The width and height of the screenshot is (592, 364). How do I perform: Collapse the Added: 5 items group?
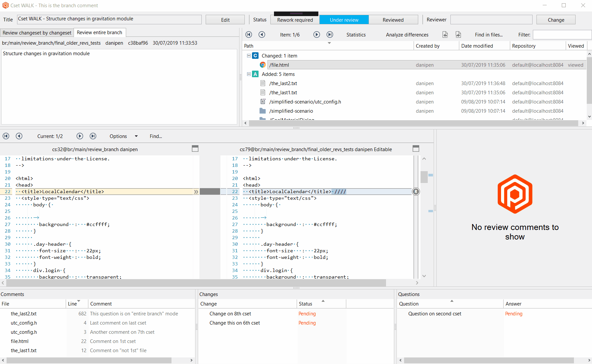[248, 74]
